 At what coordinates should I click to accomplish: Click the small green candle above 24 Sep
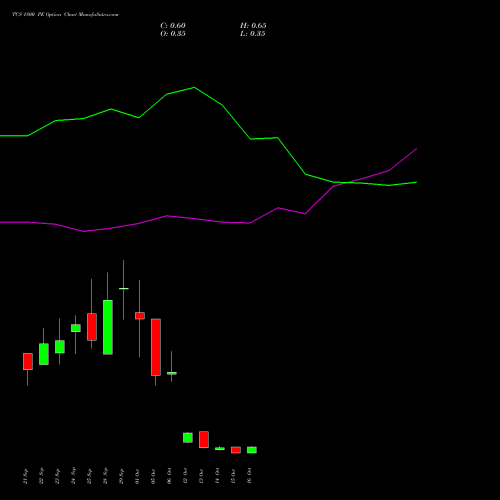pos(76,328)
